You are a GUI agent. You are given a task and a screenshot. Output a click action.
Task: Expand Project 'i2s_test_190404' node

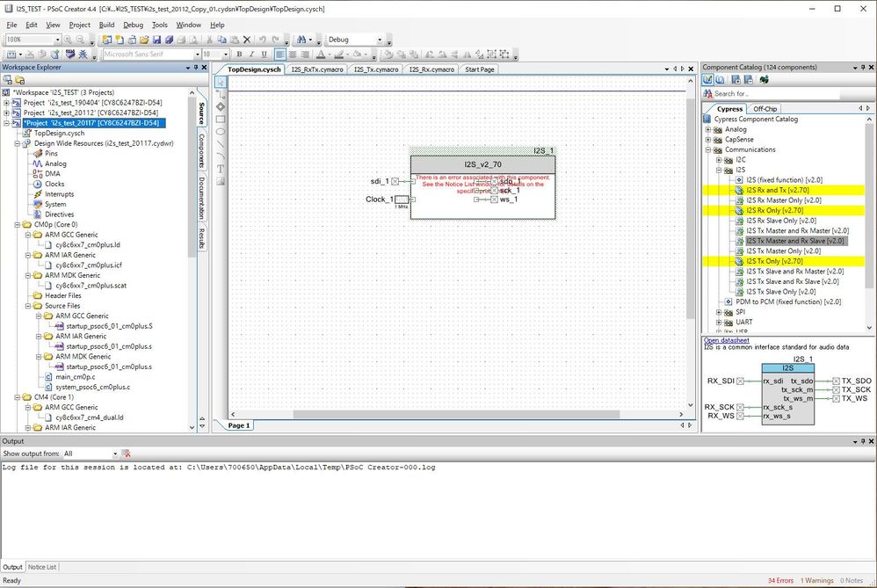[6, 103]
